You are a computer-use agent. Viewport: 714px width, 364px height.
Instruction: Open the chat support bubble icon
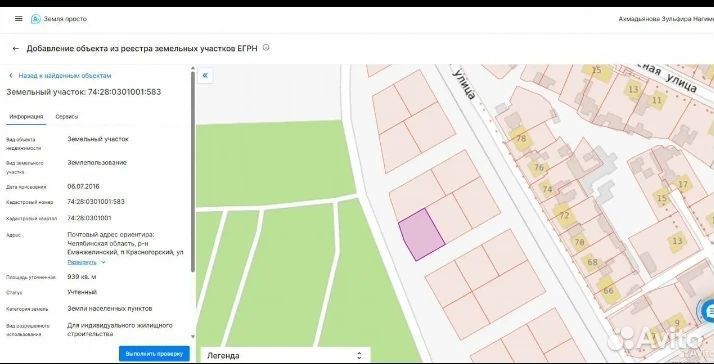coord(708,312)
